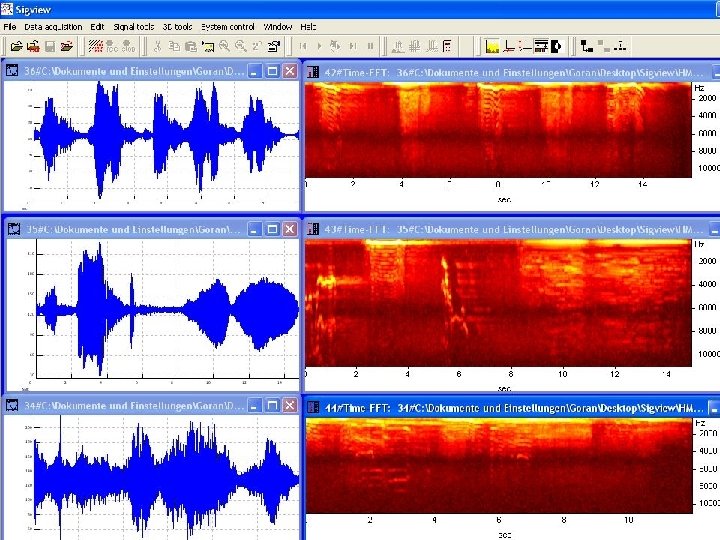Click the stacked bars table icon
Viewport: 720px width, 540px height.
point(541,46)
